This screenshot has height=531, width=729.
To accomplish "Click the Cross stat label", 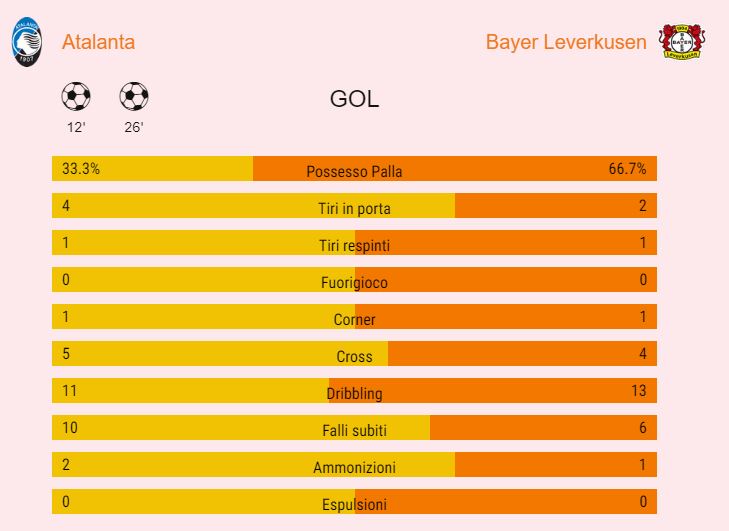I will (354, 357).
